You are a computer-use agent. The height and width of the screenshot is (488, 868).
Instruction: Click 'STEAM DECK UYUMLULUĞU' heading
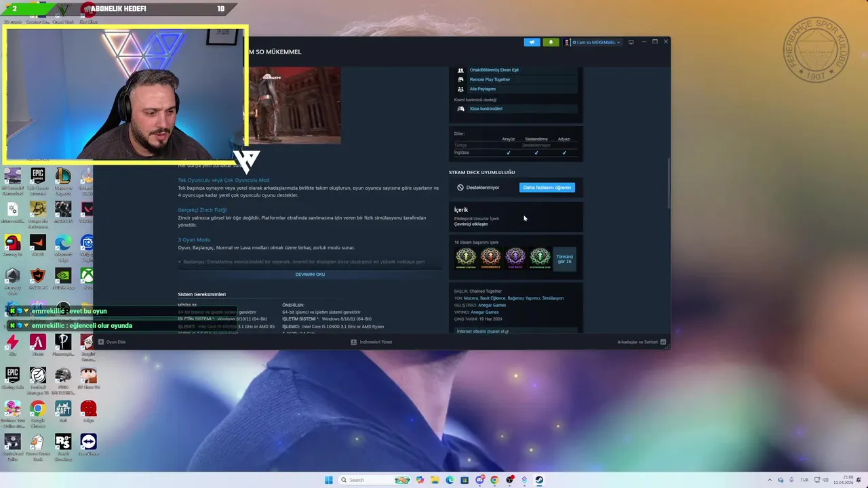[x=481, y=172]
